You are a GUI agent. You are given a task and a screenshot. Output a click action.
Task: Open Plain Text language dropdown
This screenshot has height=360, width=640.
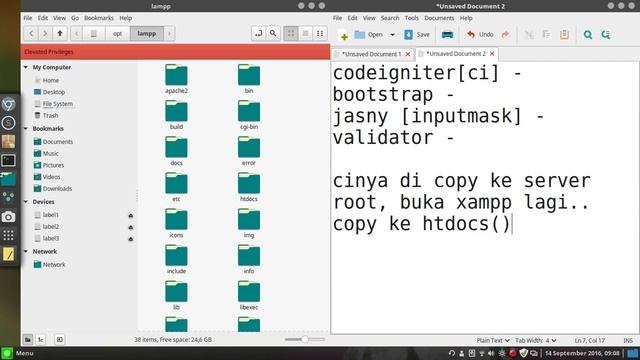(x=493, y=340)
